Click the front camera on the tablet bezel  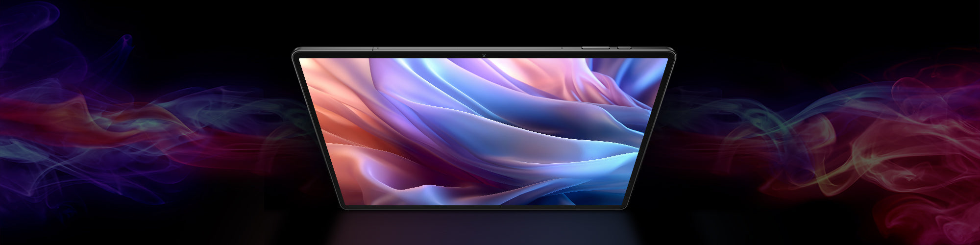[x=484, y=54]
